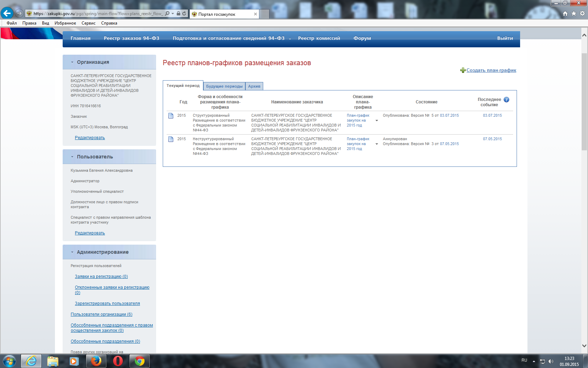Show the security lock report icon

point(178,14)
